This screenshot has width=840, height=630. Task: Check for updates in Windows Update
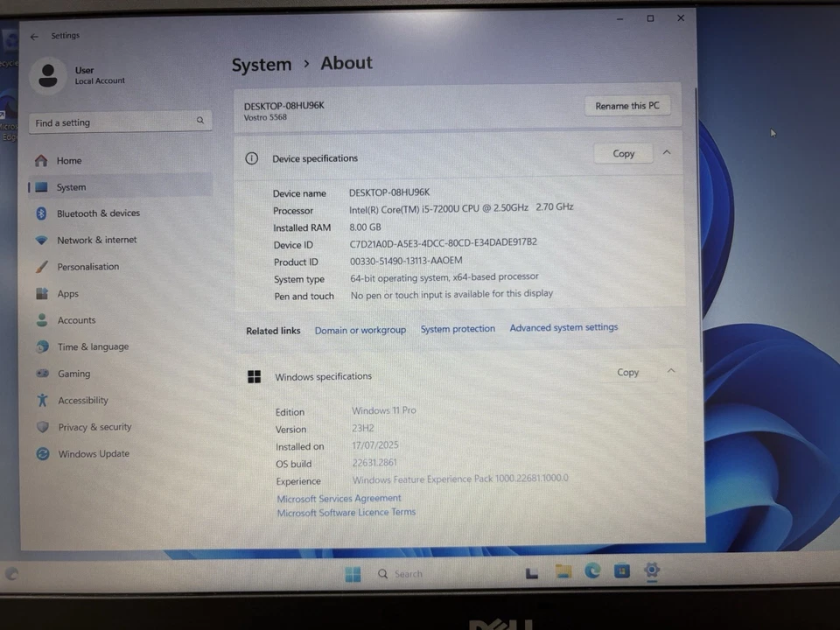[93, 453]
